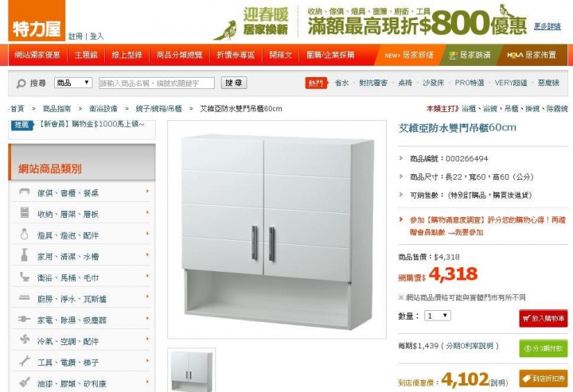Viewport: 573px width, 392px height.
Task: Click the wrench icon for 工具、電鑽、梯子
Action: (25, 361)
